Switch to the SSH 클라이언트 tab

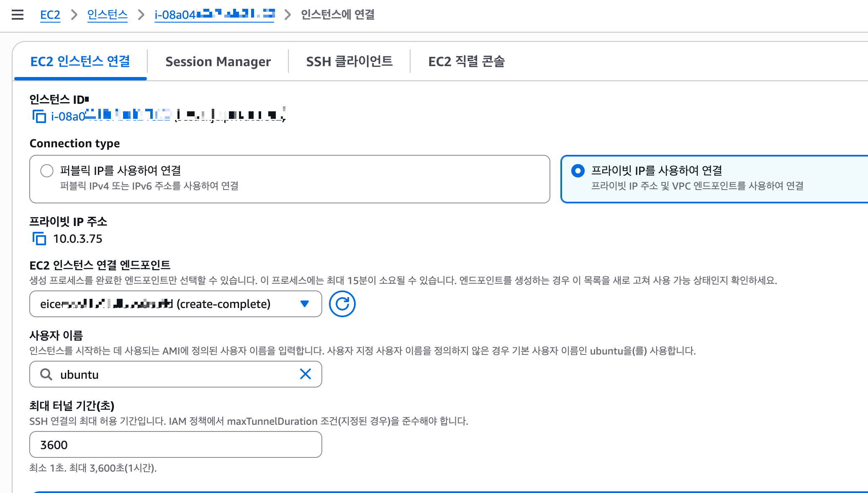click(349, 62)
